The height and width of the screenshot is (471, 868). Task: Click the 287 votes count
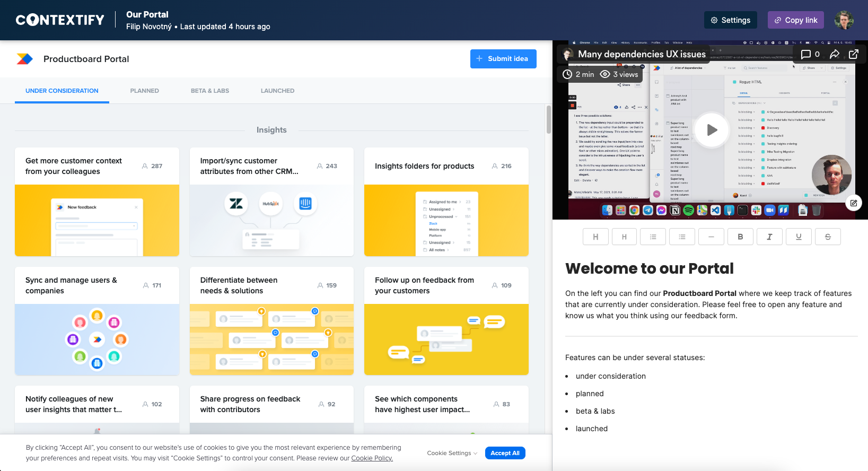click(152, 166)
